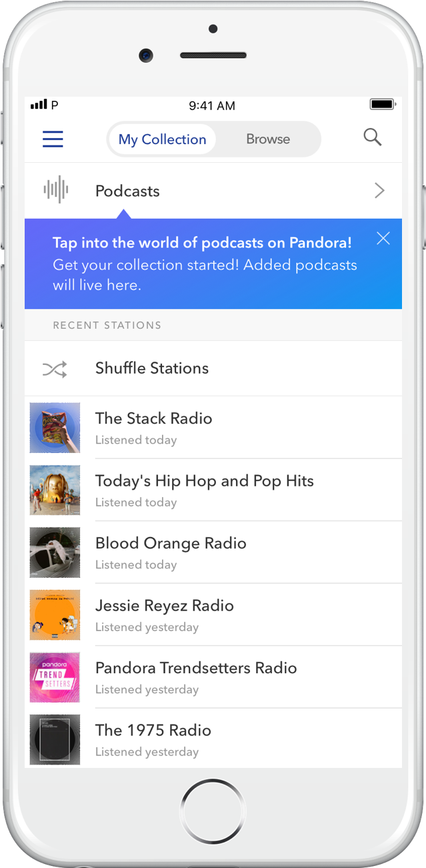Tap the battery indicator in status bar

pos(383,105)
